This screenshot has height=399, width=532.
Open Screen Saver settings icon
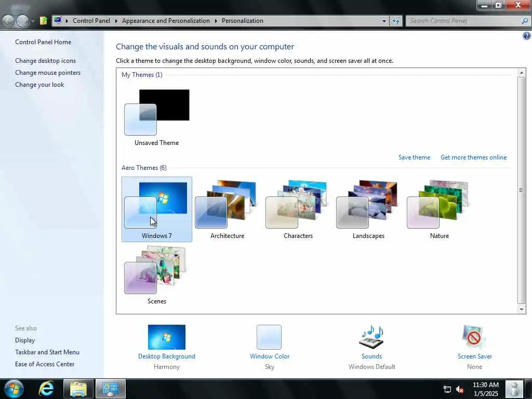[x=474, y=337]
